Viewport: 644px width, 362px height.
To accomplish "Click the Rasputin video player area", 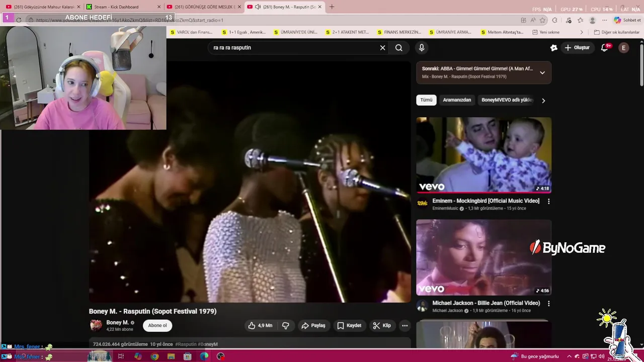I will tap(250, 182).
